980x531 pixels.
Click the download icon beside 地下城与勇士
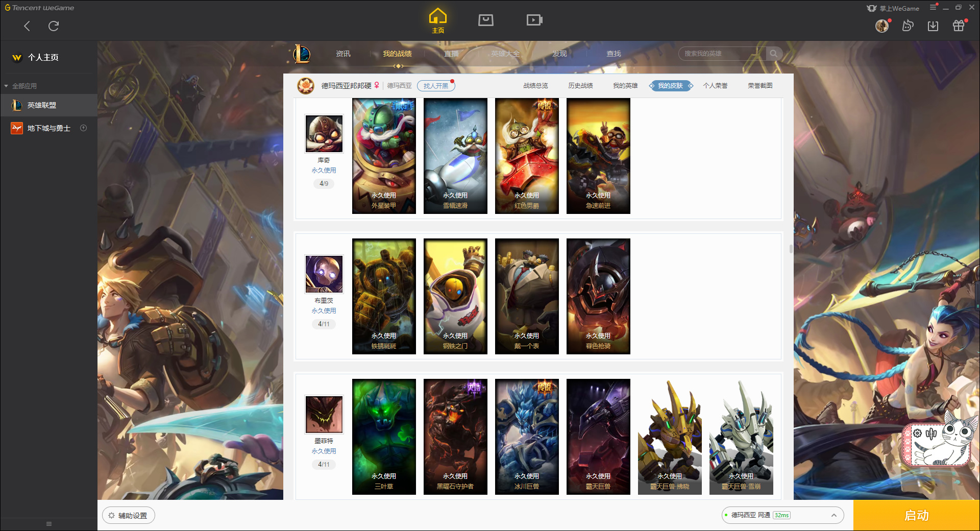(x=84, y=128)
